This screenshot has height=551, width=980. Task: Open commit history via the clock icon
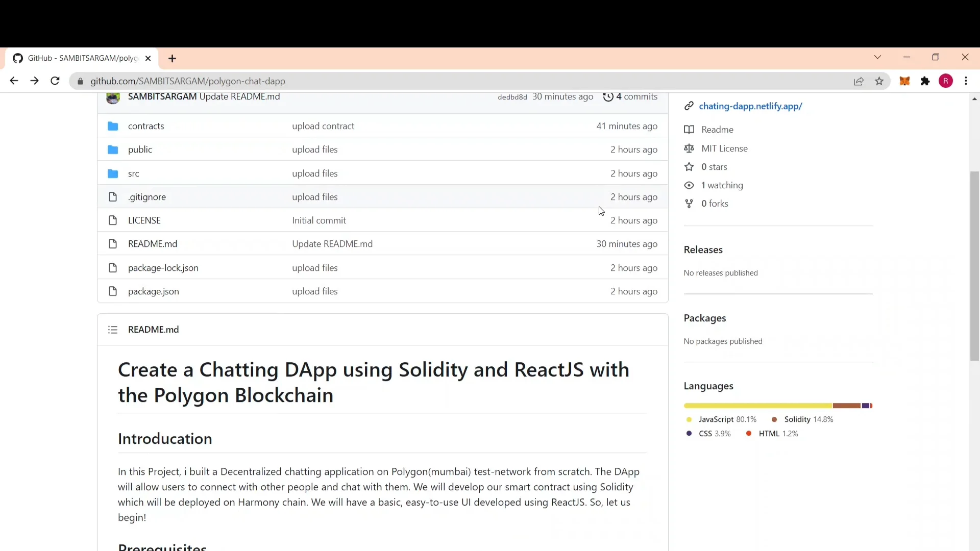click(609, 97)
